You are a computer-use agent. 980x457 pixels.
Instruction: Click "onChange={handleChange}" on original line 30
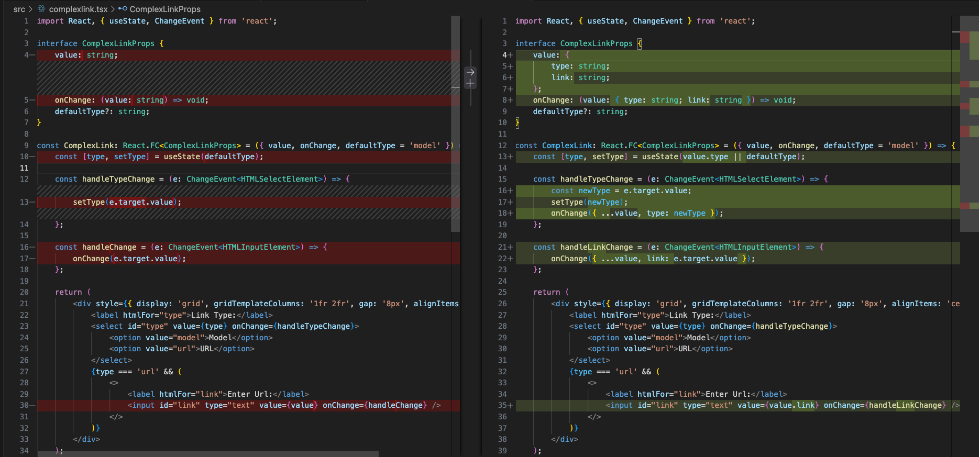375,405
